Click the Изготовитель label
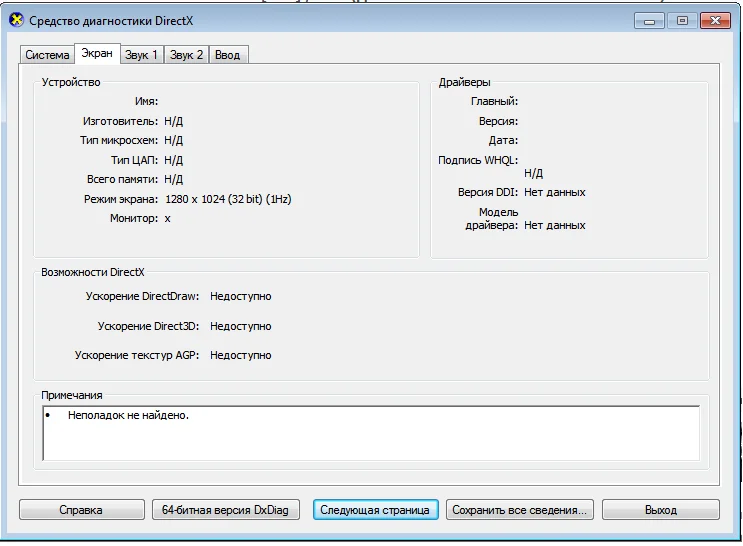743x546 pixels. pyautogui.click(x=120, y=121)
